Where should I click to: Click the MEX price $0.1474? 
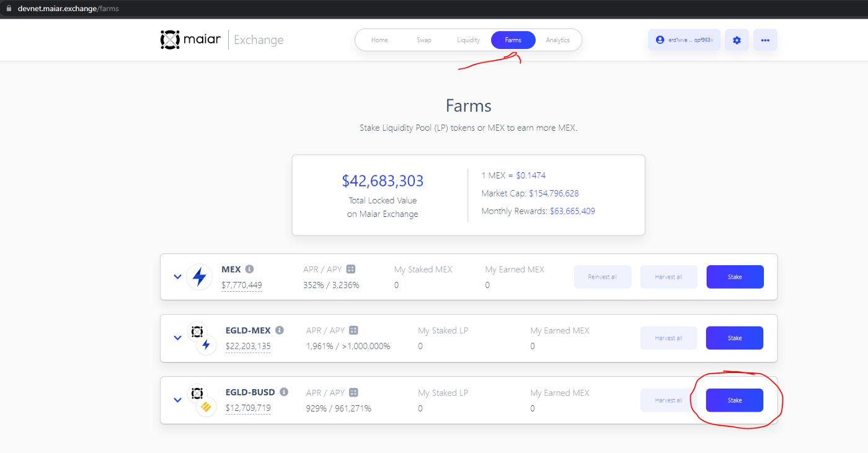pyautogui.click(x=531, y=175)
